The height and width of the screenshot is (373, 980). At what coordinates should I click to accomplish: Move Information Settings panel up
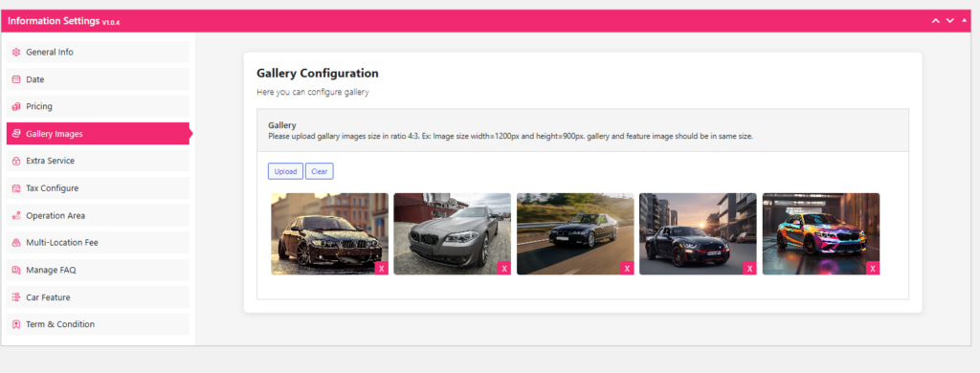coord(936,21)
